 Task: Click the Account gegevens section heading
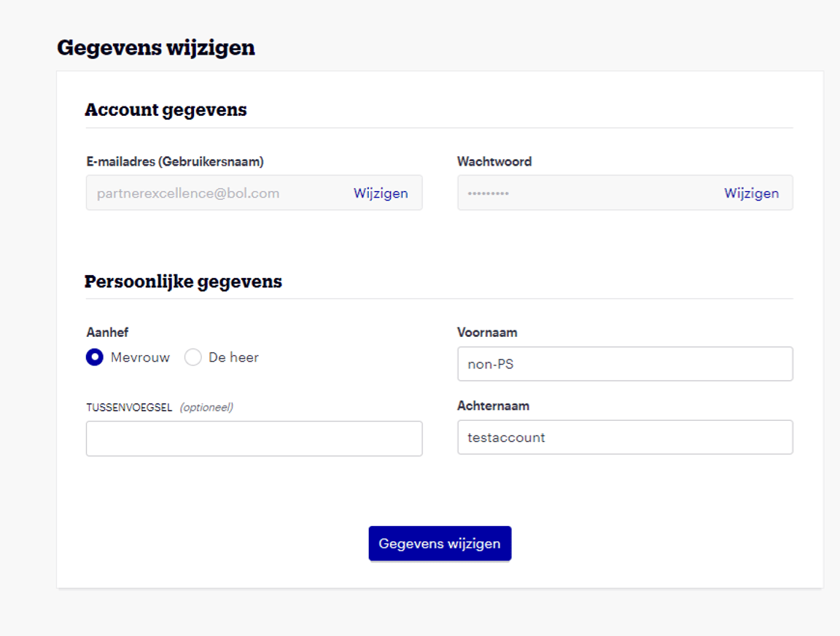(x=166, y=110)
